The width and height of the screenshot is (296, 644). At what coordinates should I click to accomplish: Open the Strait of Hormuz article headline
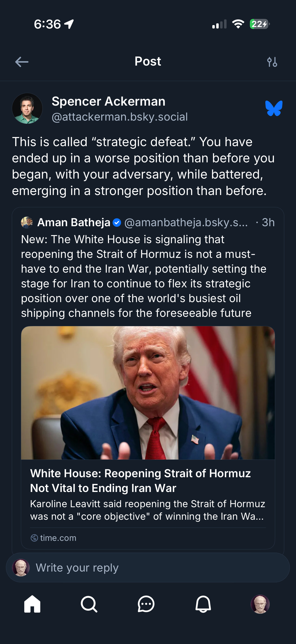click(x=140, y=480)
